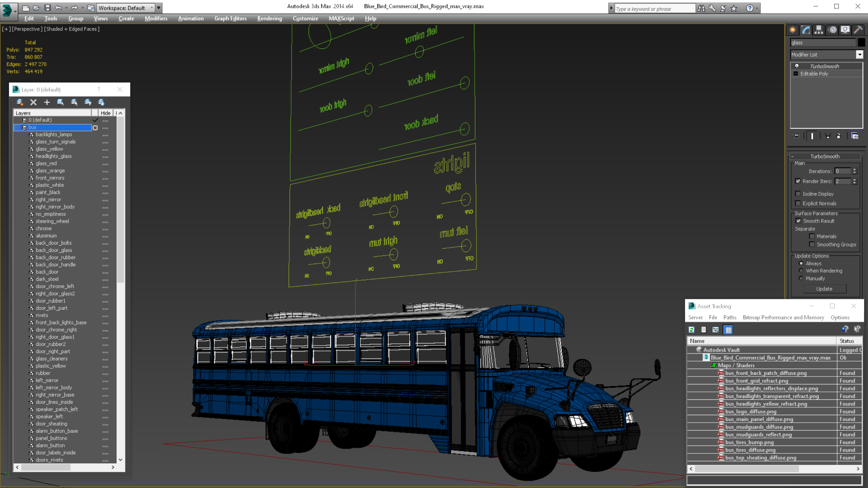Open the Motion command panel tab
The image size is (868, 488).
tap(832, 30)
